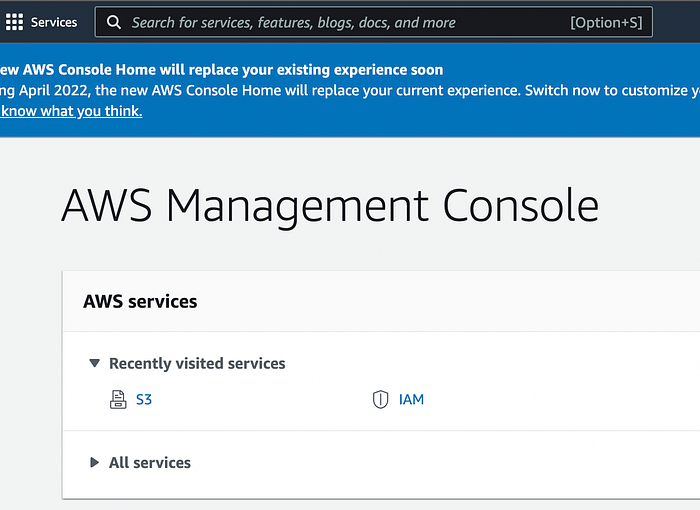
Task: Open the S3 service link
Action: click(144, 399)
